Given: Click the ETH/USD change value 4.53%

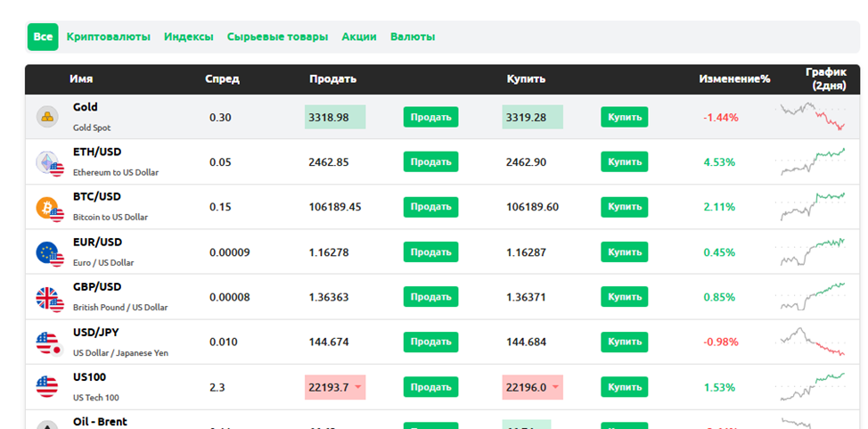Looking at the screenshot, I should click(x=720, y=162).
